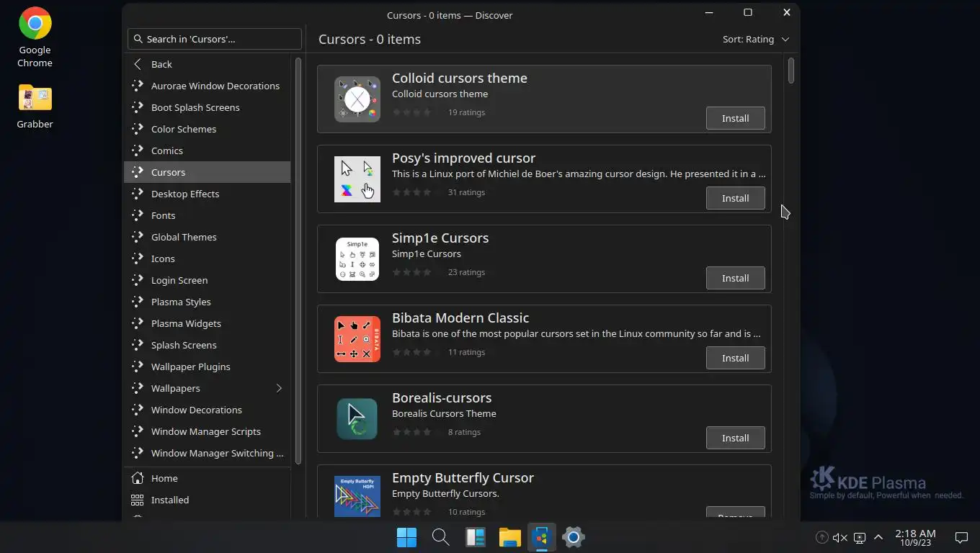Viewport: 980px width, 553px height.
Task: Open Icons category
Action: [208, 258]
